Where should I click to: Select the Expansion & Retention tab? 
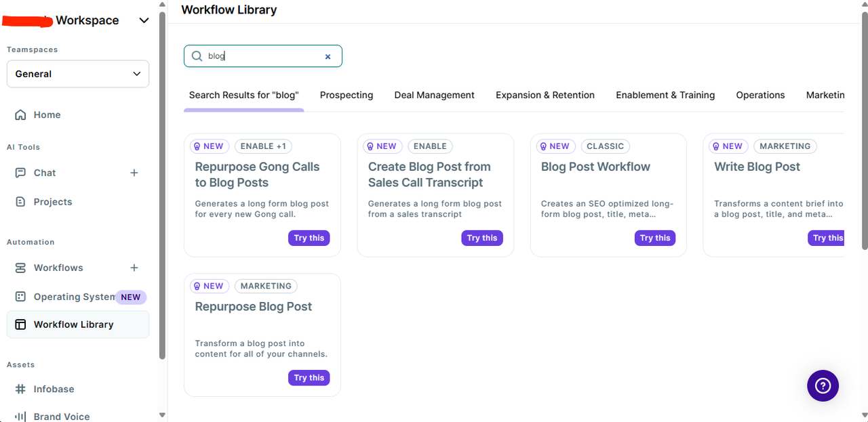(x=545, y=95)
